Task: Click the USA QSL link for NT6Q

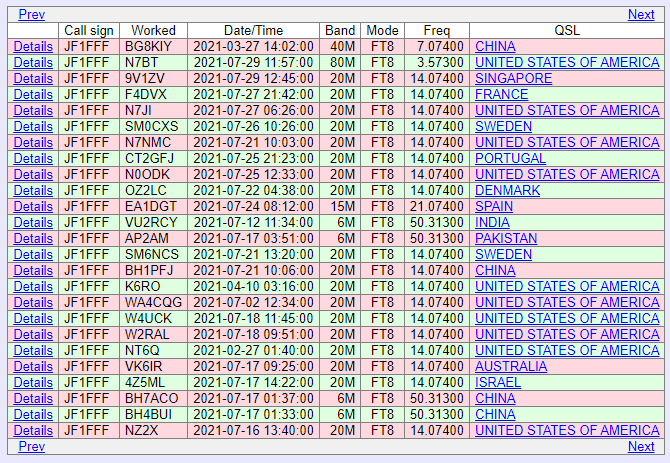Action: pyautogui.click(x=567, y=351)
